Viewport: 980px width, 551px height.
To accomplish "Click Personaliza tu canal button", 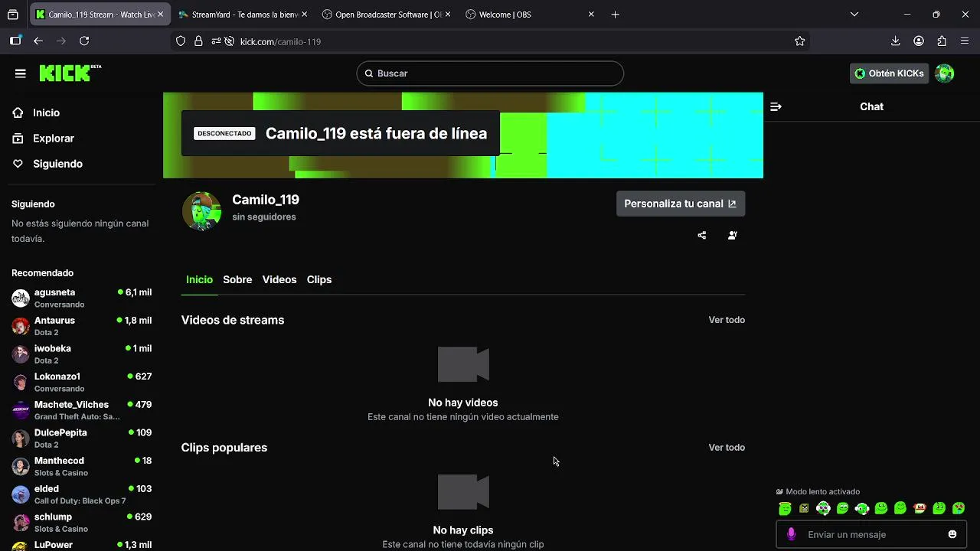I will (x=681, y=204).
